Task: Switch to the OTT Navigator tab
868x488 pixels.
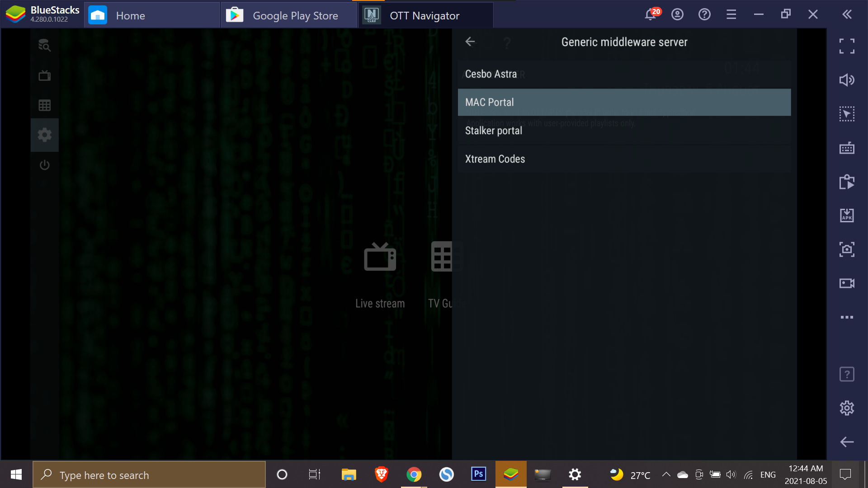Action: (x=426, y=15)
